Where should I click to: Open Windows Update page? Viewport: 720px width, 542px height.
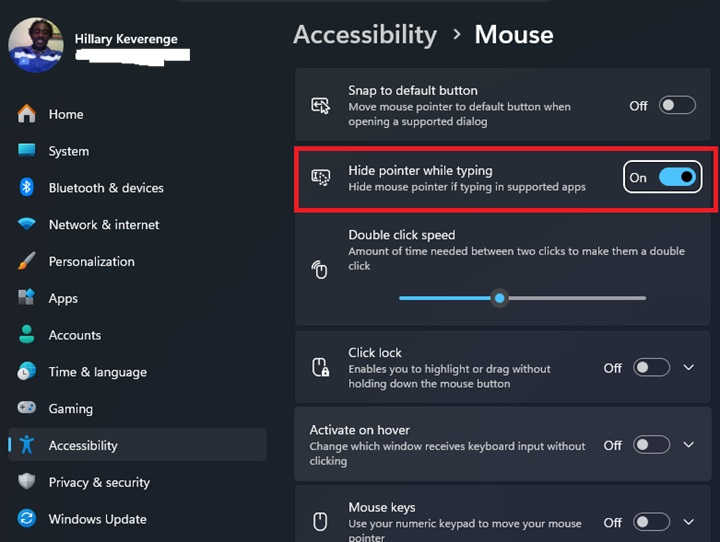137,519
